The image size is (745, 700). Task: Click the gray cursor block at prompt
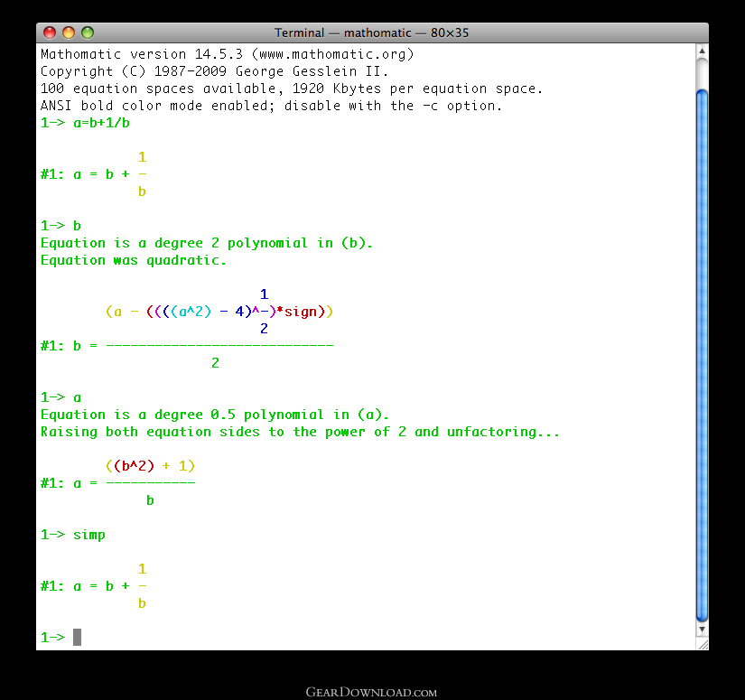click(77, 638)
